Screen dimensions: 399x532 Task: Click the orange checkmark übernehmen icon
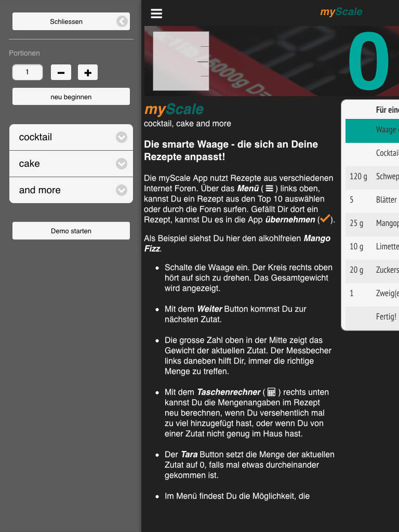click(x=325, y=219)
